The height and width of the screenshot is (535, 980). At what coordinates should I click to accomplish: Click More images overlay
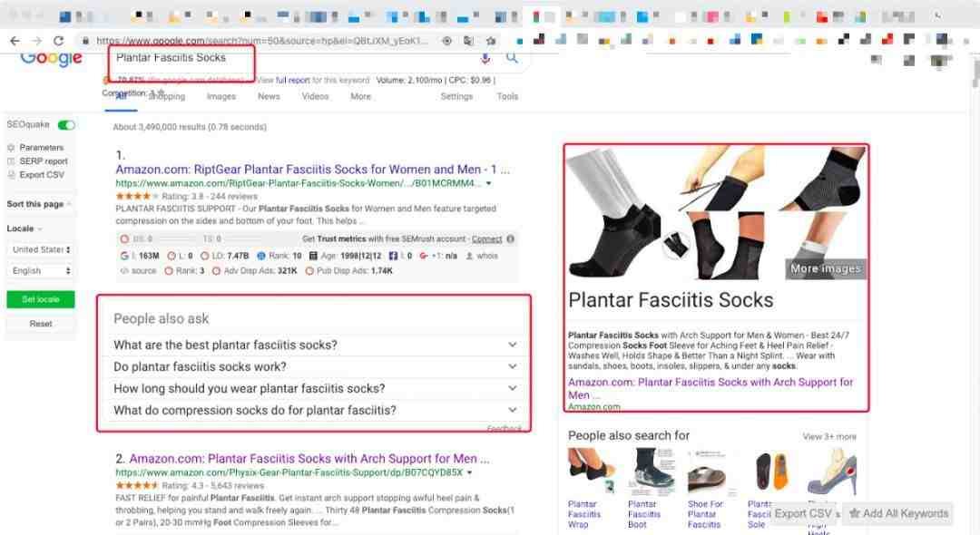(x=826, y=269)
